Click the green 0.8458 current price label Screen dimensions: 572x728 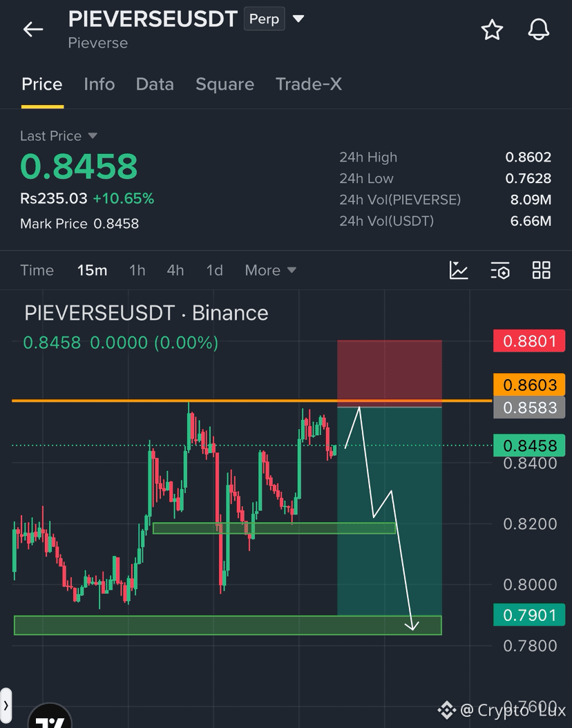(529, 446)
